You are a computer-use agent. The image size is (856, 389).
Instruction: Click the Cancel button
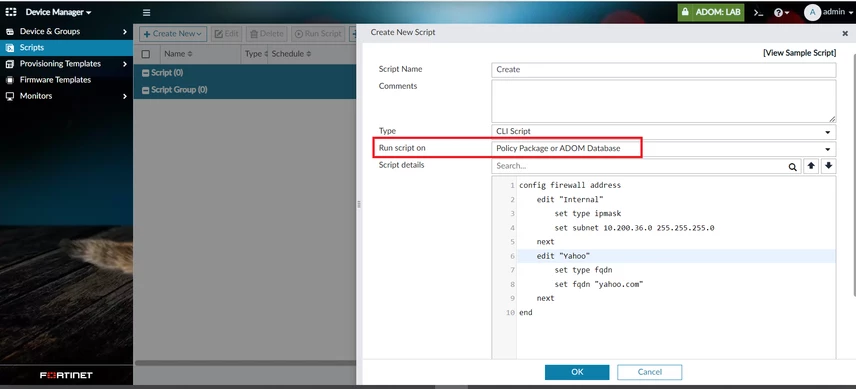coord(650,372)
